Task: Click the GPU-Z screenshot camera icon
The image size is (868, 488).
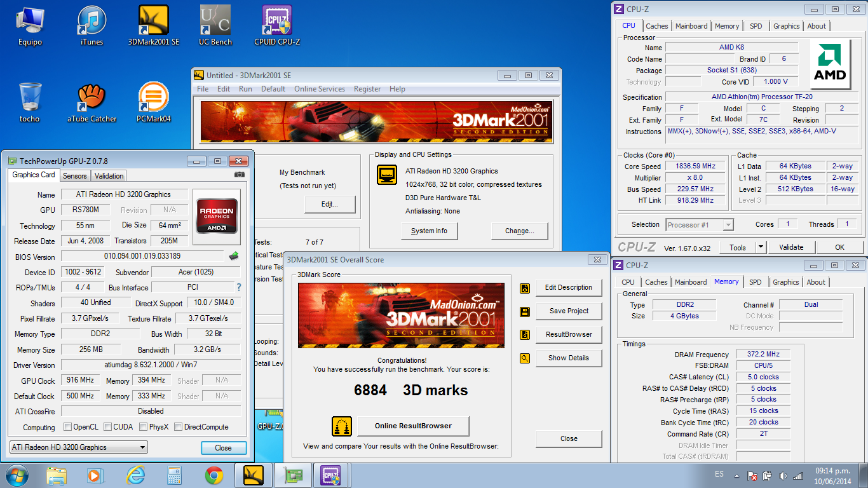Action: coord(239,175)
